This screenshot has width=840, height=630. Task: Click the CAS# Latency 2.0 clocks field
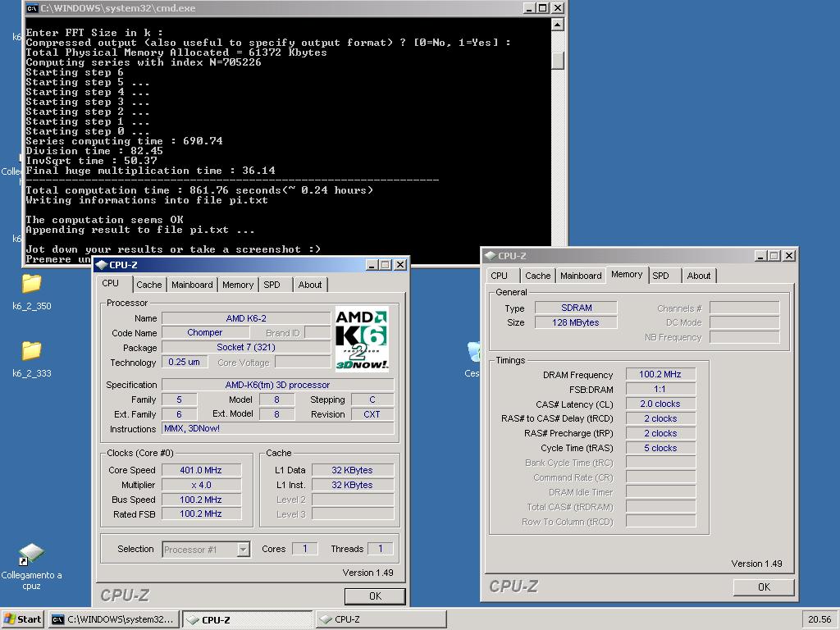click(660, 404)
